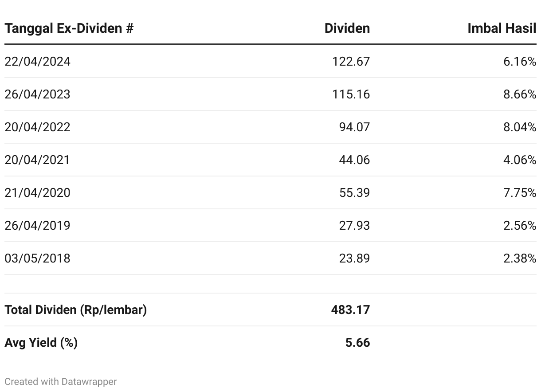Click the 6.16% yield value
The image size is (541, 392).
[520, 61]
